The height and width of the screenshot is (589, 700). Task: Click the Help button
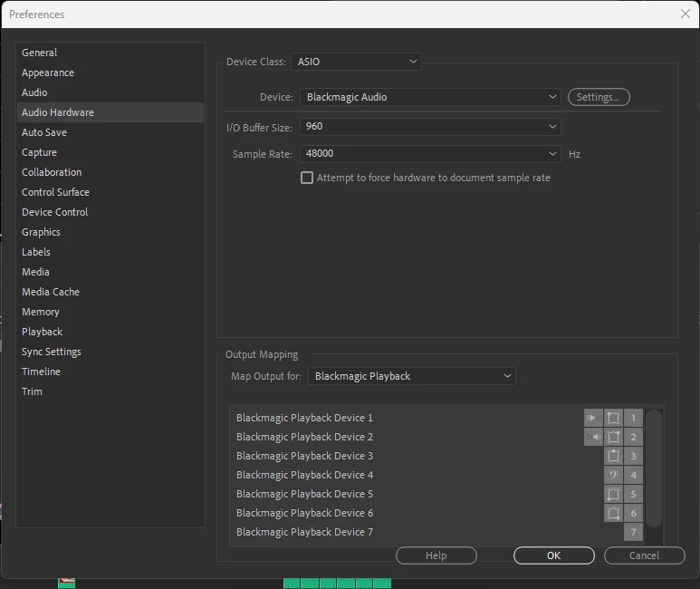[436, 555]
